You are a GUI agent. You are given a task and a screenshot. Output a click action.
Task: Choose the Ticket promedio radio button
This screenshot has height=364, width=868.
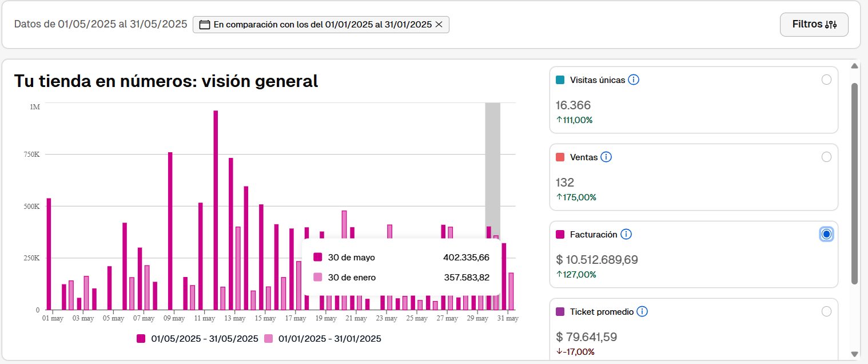click(826, 311)
